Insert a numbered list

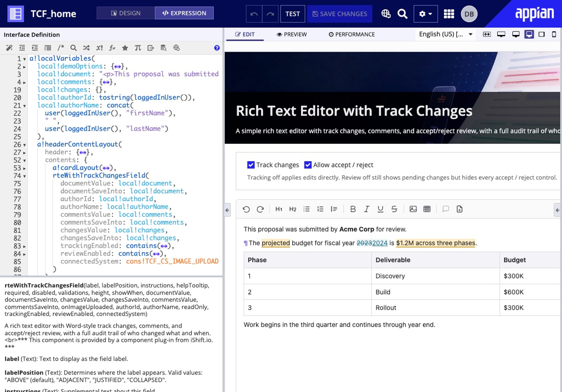tap(320, 209)
